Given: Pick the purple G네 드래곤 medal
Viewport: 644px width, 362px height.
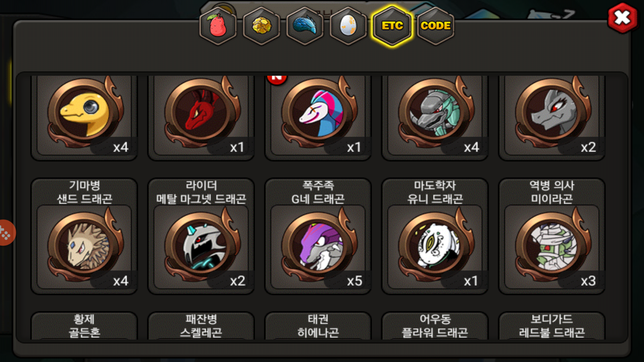Looking at the screenshot, I should (318, 236).
